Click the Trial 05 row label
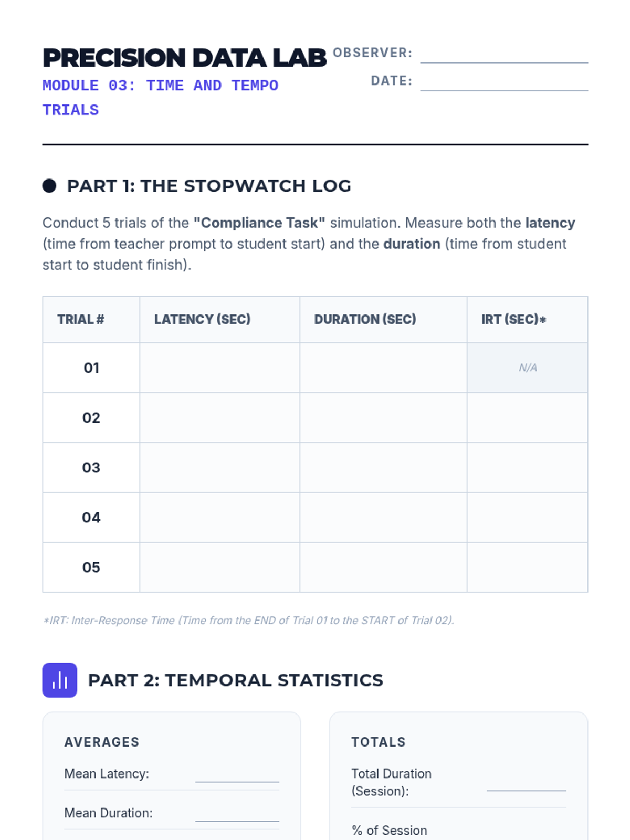 [x=91, y=567]
